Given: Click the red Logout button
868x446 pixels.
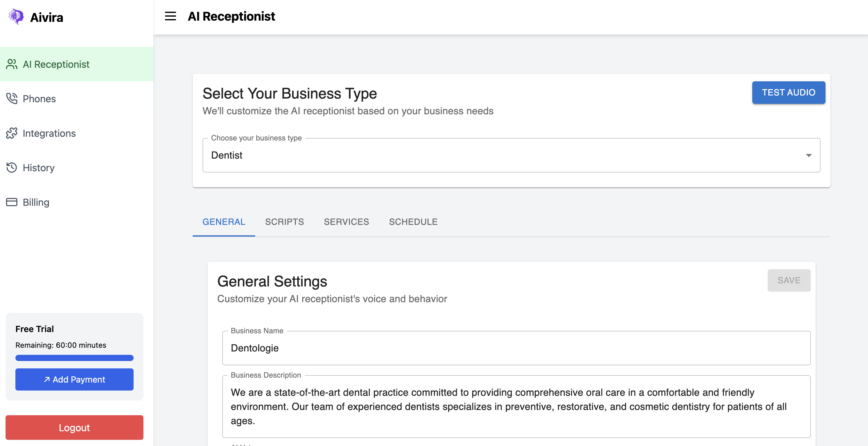Looking at the screenshot, I should coord(74,427).
